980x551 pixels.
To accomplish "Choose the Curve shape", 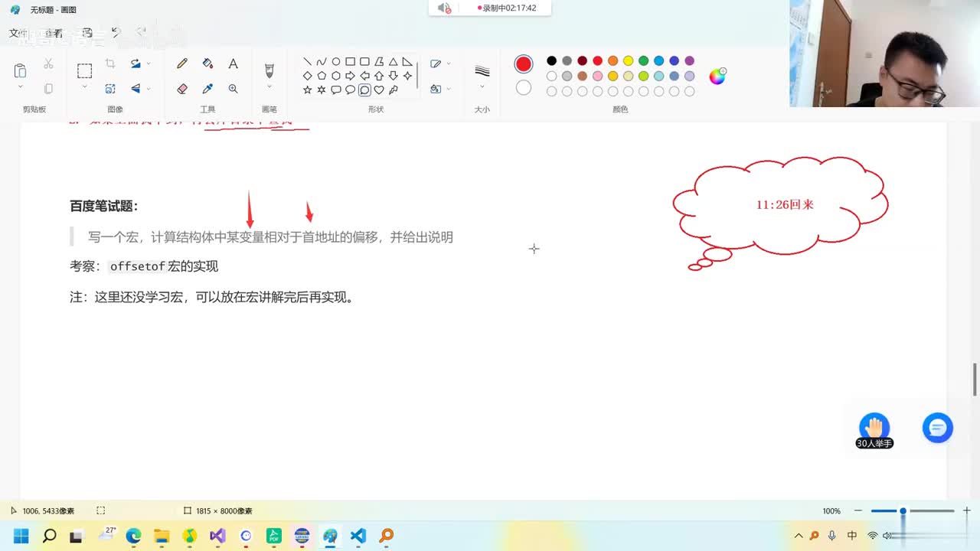I will coord(322,62).
